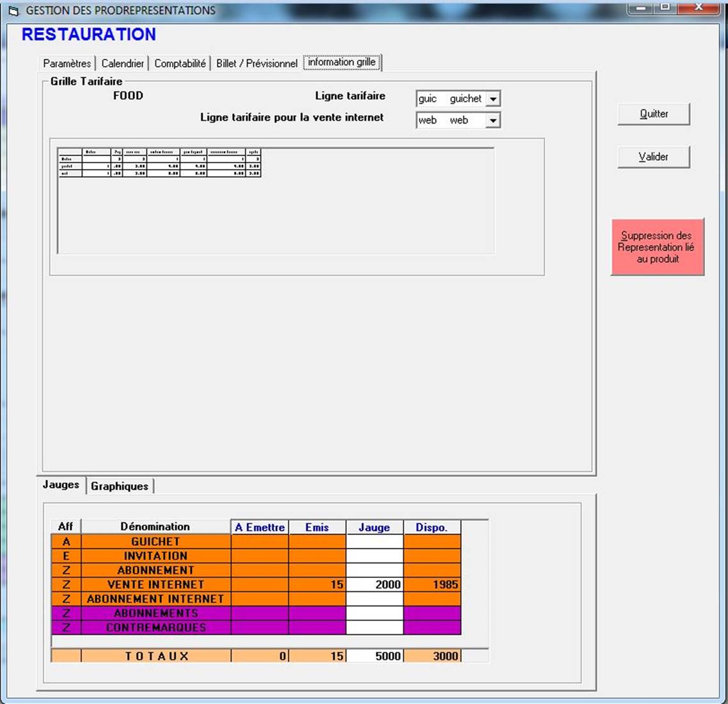The width and height of the screenshot is (728, 704).
Task: Switch to the Calendrier tab
Action: point(123,63)
